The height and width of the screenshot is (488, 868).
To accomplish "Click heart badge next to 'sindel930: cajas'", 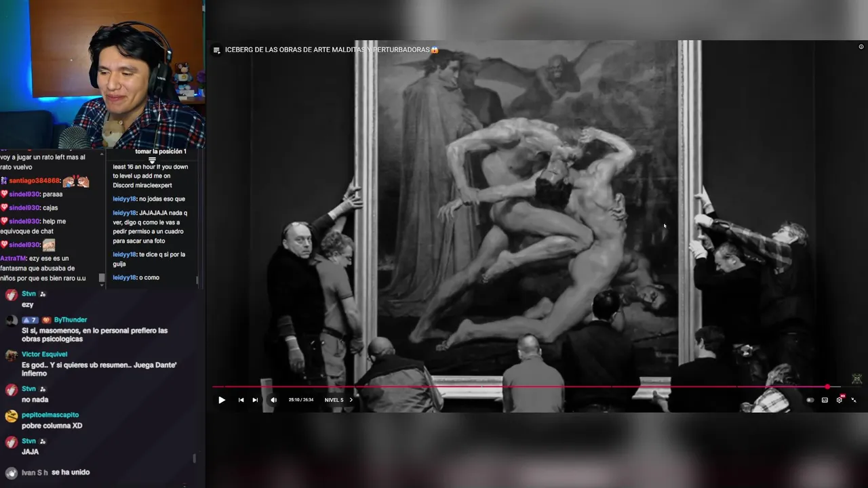I will (x=4, y=208).
